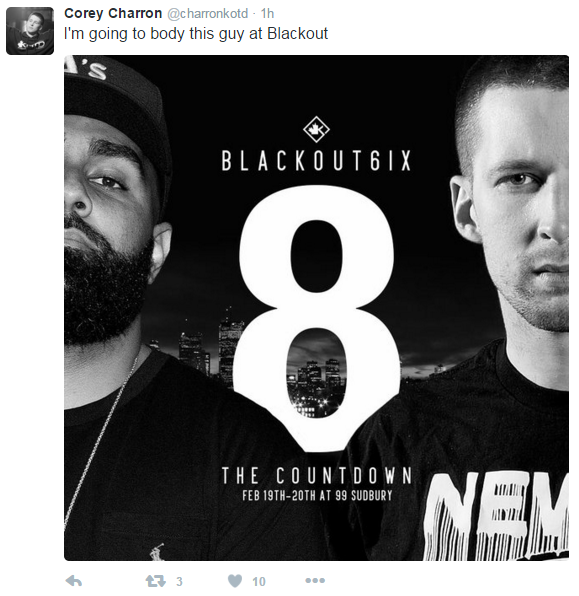Click the dripping NEM shirt graphic
This screenshot has height=596, width=579.
click(x=497, y=515)
